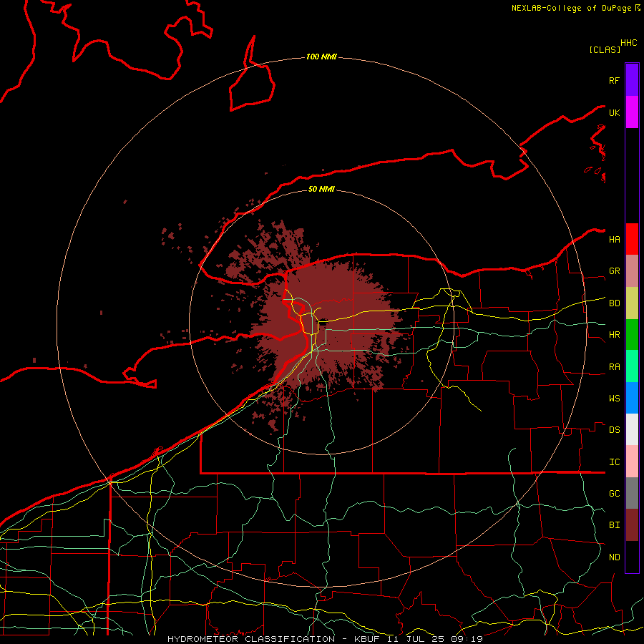Click the 'HR' legend label
Viewport: 644px width, 644px height.
tap(614, 335)
